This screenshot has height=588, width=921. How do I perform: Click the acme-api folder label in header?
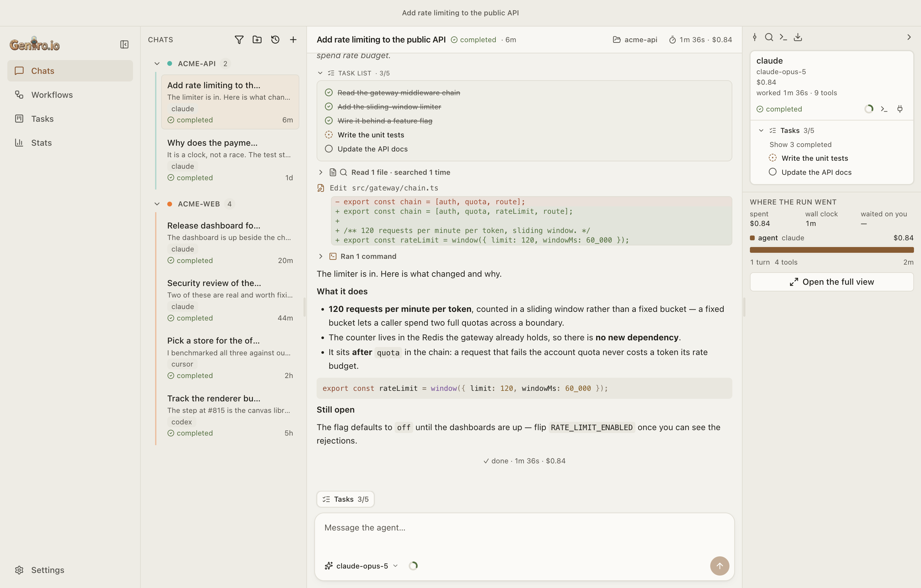pyautogui.click(x=635, y=39)
